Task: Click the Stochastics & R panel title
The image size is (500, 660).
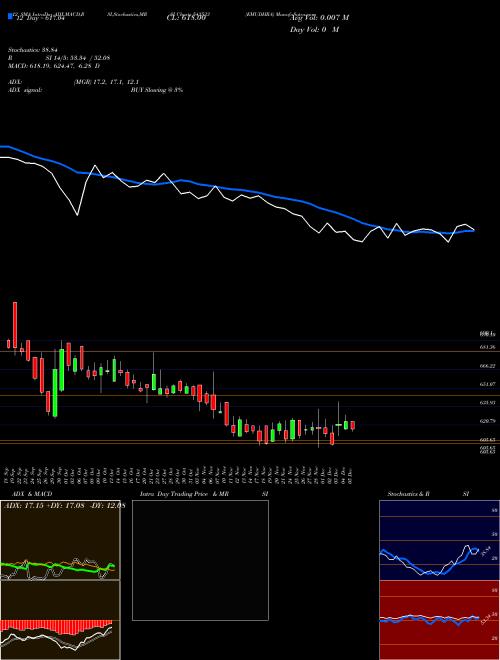Action: pos(408,494)
